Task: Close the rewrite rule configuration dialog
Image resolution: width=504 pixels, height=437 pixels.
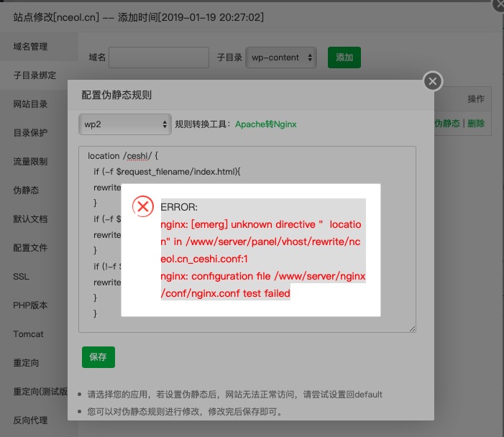Action: tap(433, 81)
